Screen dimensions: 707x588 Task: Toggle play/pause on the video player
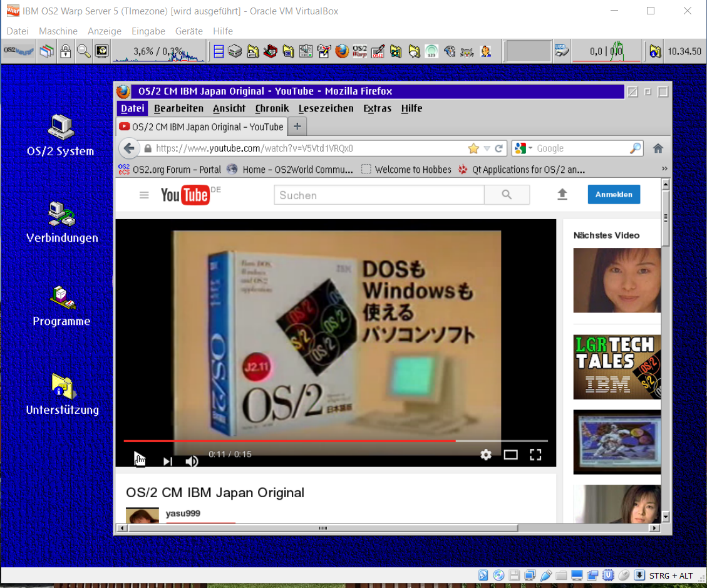[139, 458]
